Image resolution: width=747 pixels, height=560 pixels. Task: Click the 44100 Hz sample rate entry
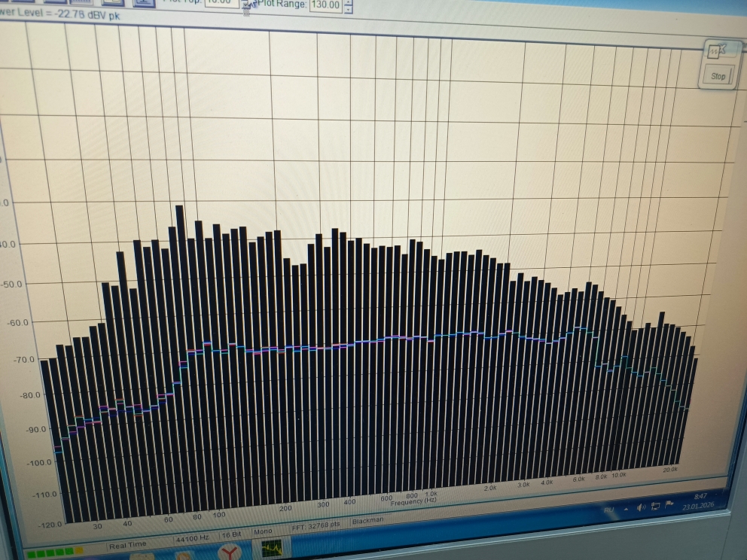tap(193, 539)
